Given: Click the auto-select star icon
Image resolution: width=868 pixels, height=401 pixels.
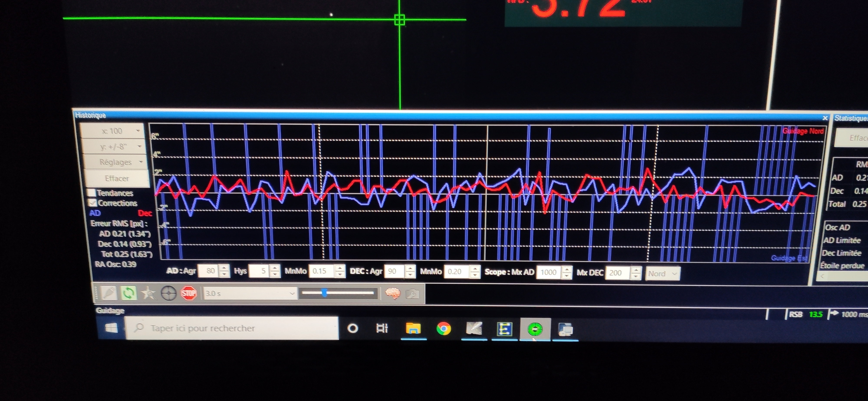Looking at the screenshot, I should (x=148, y=293).
